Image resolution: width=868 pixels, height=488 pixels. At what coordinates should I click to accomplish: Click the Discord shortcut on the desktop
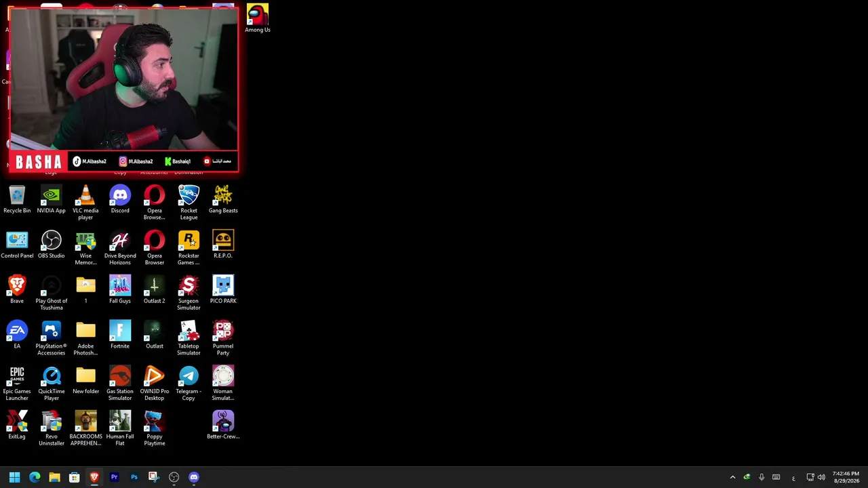pyautogui.click(x=120, y=199)
